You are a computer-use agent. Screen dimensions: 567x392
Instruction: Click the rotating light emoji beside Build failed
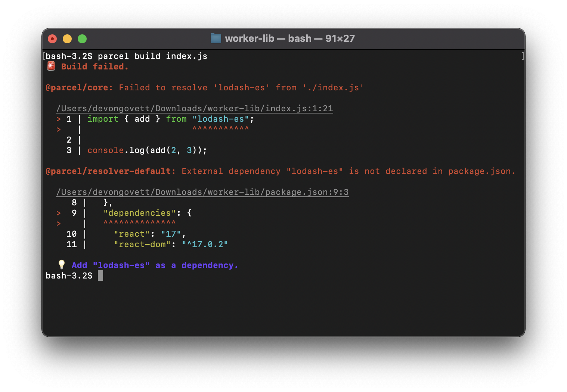pyautogui.click(x=51, y=66)
